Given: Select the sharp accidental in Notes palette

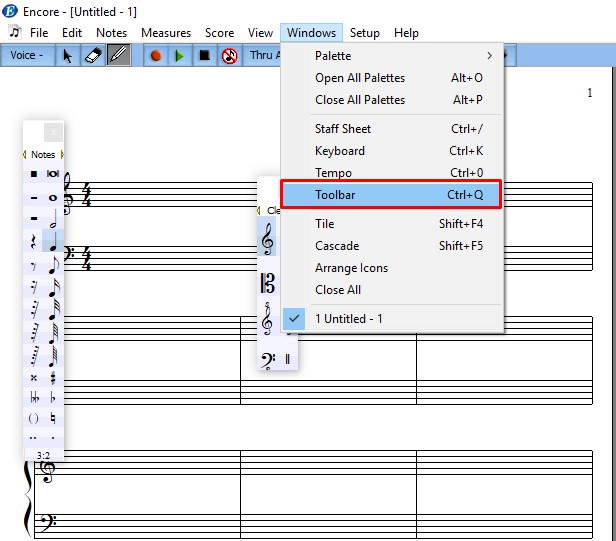Looking at the screenshot, I should 53,378.
